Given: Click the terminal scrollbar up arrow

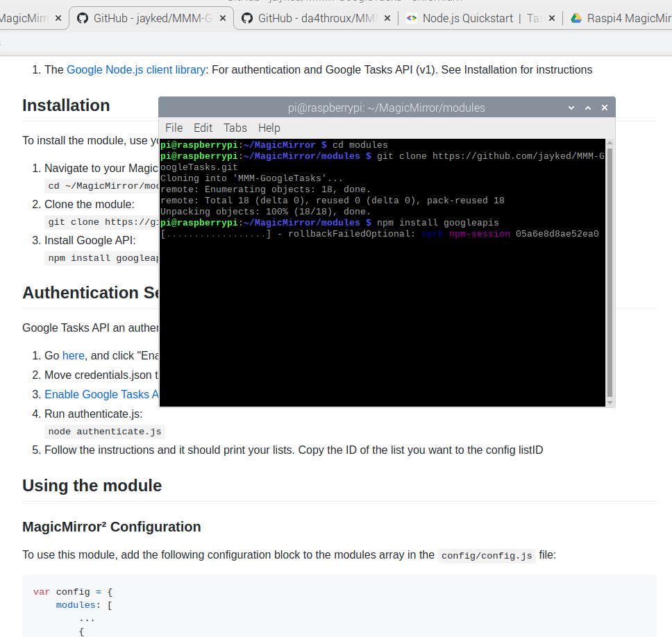Looking at the screenshot, I should (x=610, y=143).
